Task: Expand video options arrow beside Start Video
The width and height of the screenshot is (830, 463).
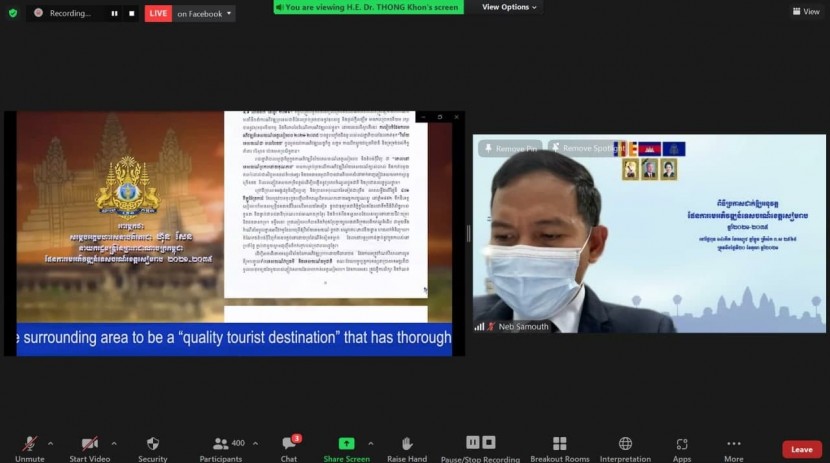Action: point(114,443)
